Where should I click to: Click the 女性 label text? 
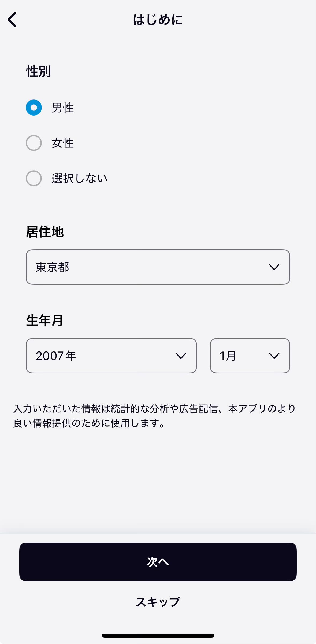coord(63,143)
